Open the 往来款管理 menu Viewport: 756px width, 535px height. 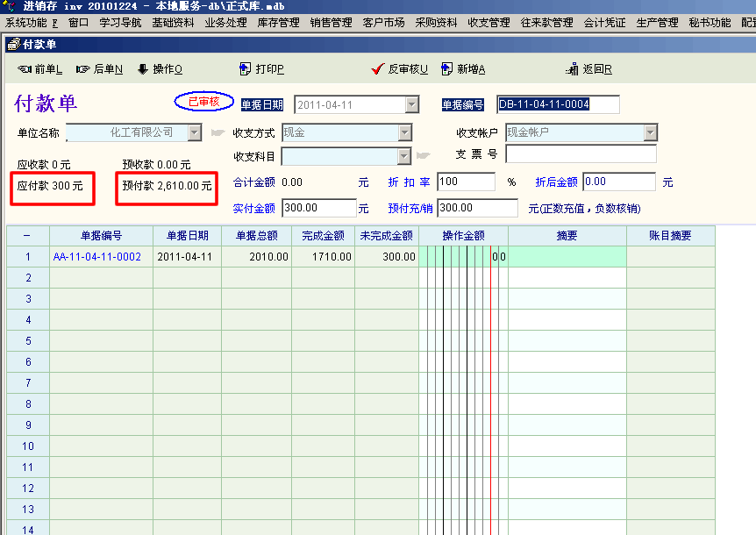tap(546, 23)
